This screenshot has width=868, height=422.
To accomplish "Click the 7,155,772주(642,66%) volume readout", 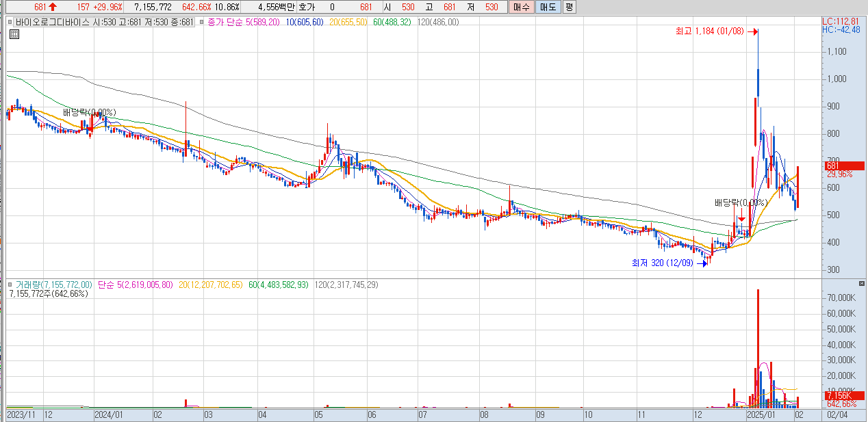I will coord(49,293).
